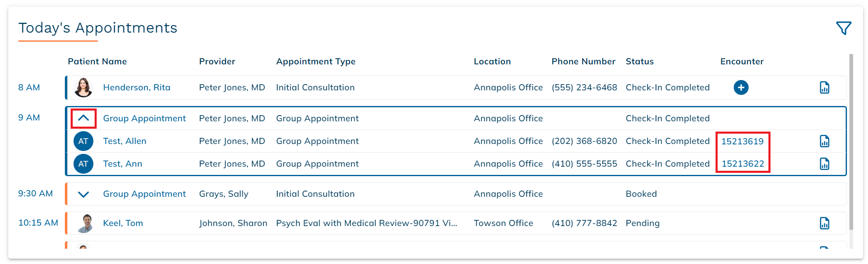Open report icon for Henderson, Rita
868x264 pixels.
[824, 87]
